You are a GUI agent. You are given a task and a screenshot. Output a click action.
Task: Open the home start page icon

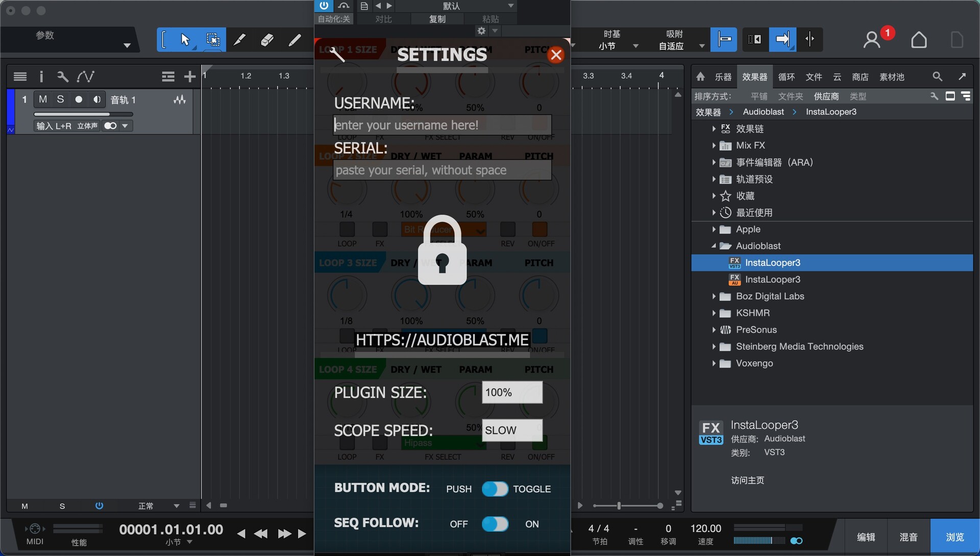click(919, 40)
